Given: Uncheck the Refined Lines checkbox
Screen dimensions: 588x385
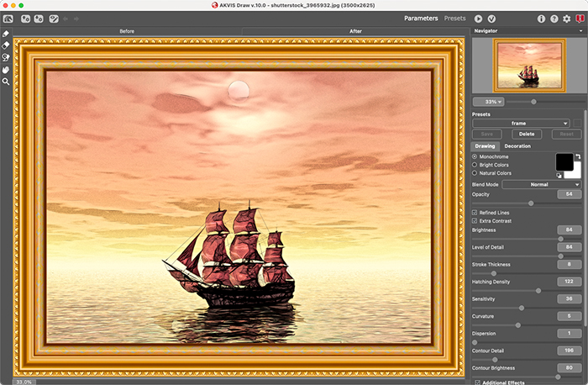Looking at the screenshot, I should [x=475, y=213].
